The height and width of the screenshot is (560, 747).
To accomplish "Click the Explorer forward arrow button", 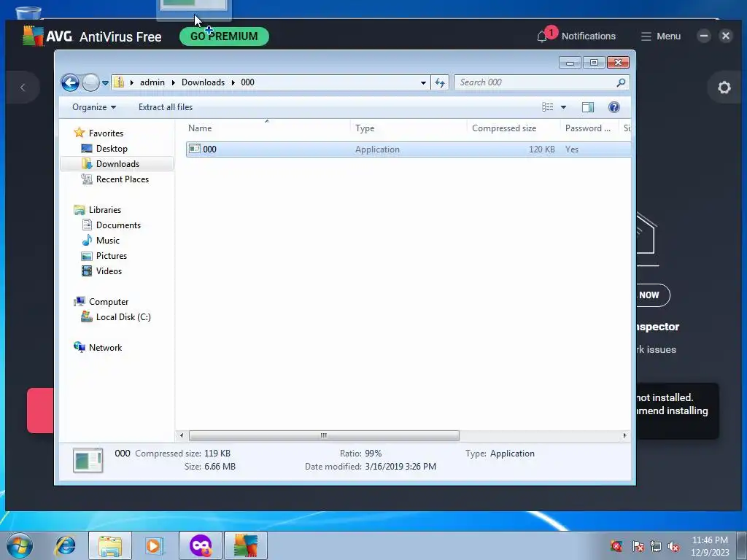I will tap(90, 83).
